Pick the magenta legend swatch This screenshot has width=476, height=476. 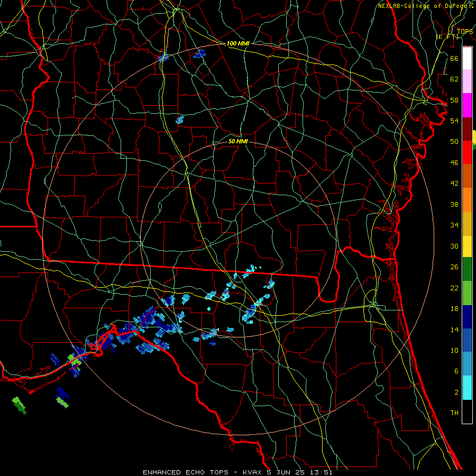coord(467,105)
